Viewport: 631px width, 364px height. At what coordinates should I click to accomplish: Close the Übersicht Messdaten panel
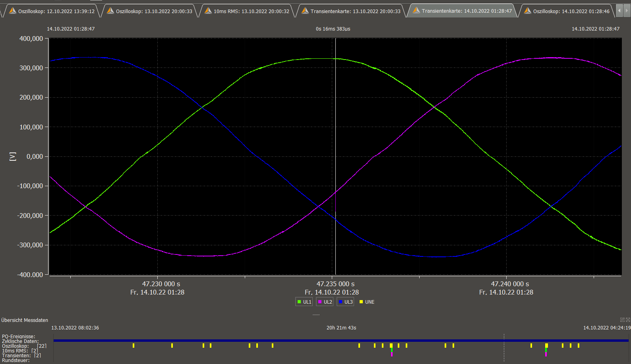[628, 320]
